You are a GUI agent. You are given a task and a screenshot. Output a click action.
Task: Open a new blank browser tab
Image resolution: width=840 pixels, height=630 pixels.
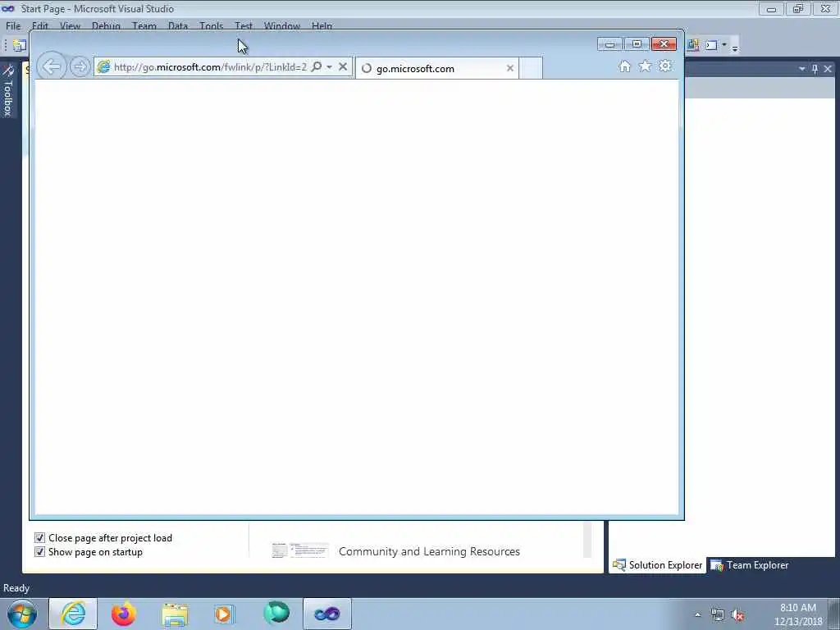coord(532,68)
